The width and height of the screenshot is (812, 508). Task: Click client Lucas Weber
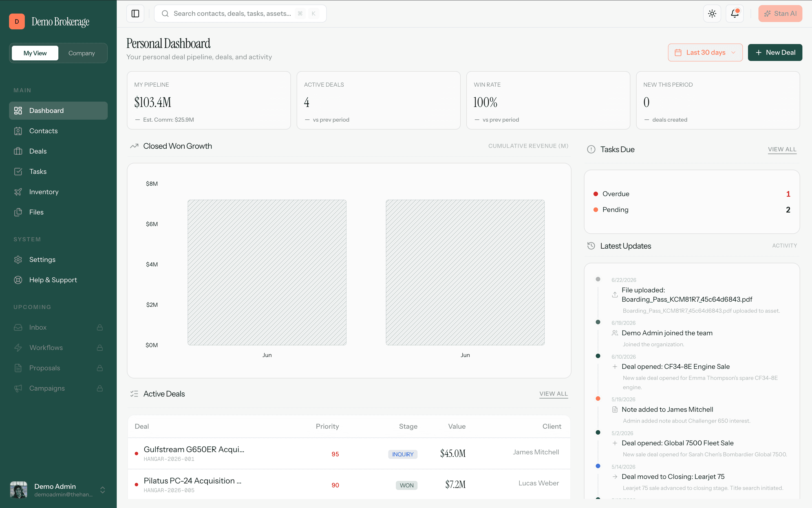pos(539,483)
